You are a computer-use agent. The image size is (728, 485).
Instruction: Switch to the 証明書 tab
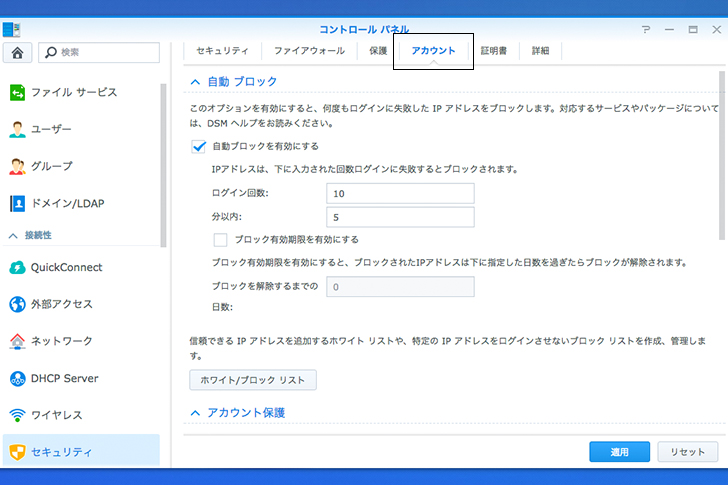(494, 51)
